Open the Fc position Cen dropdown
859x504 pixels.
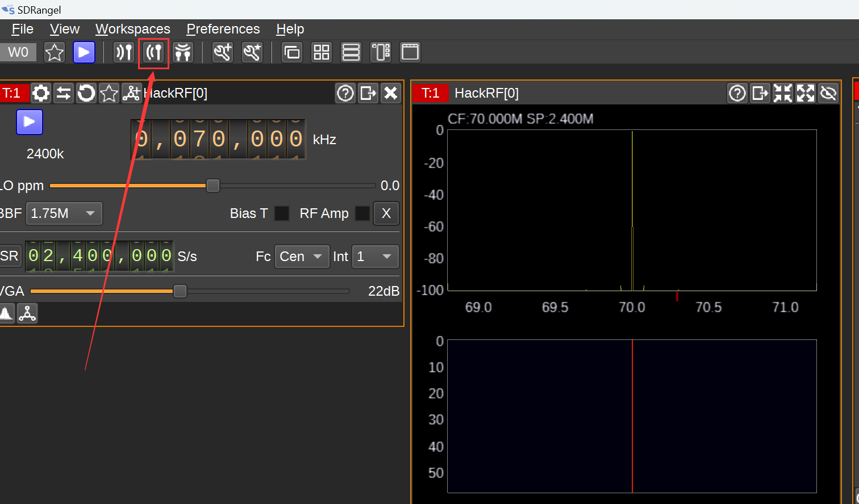[x=302, y=257]
